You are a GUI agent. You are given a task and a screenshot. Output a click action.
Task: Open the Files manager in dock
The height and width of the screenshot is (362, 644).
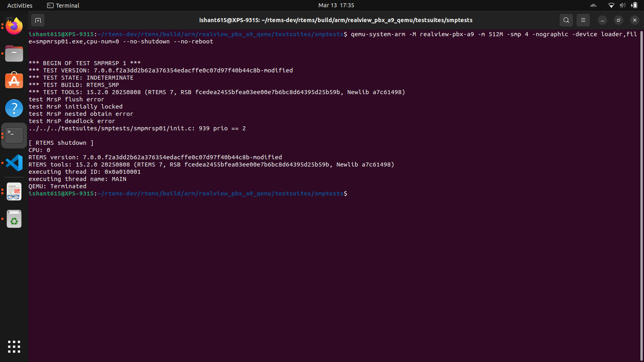coord(14,54)
